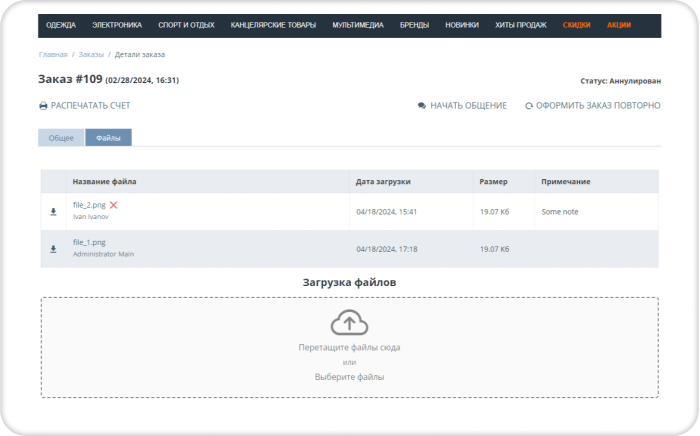Screen dimensions: 700x436
Task: Open Канцелярские товары category
Action: point(273,25)
